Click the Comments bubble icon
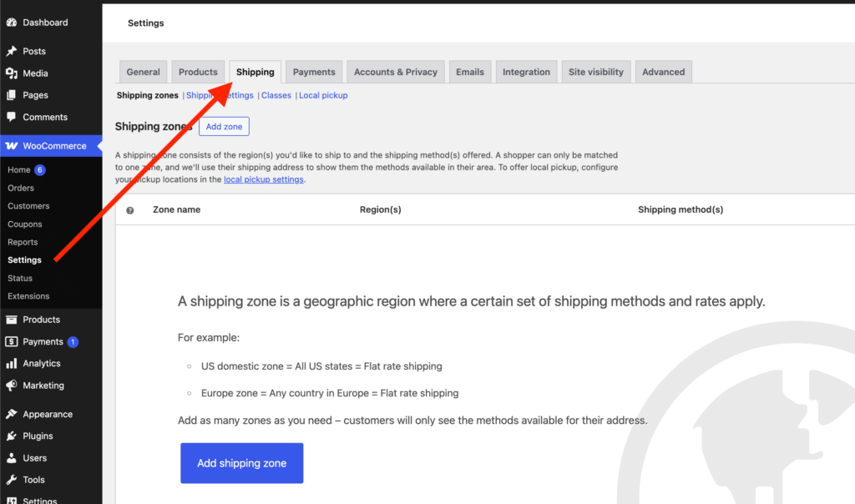 12,117
